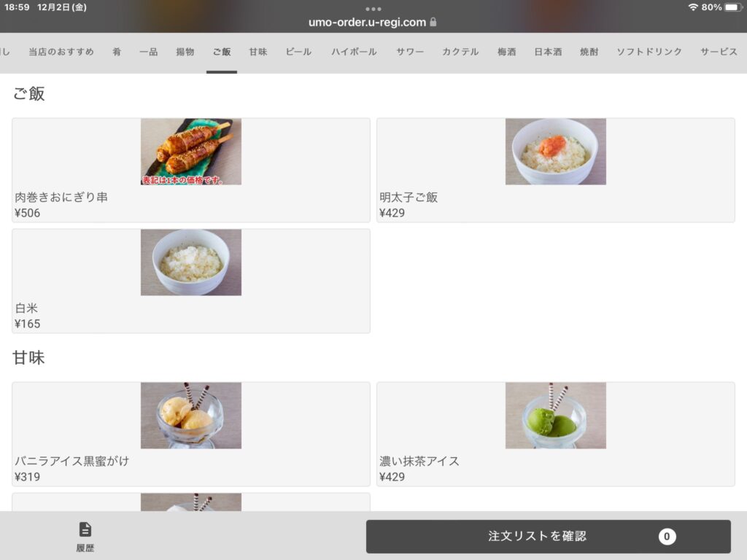Tap the battery status icon
The image size is (747, 560).
[734, 7]
